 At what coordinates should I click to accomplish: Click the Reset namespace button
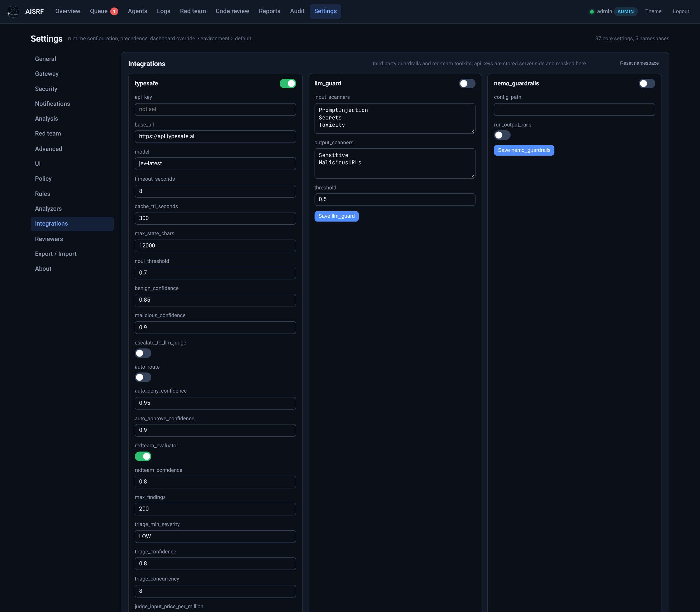[639, 63]
